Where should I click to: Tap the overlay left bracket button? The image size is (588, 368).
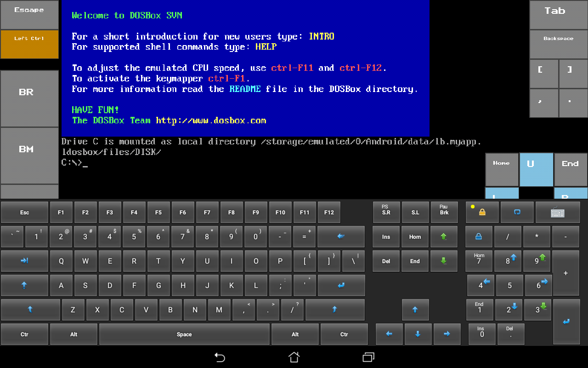click(x=544, y=73)
